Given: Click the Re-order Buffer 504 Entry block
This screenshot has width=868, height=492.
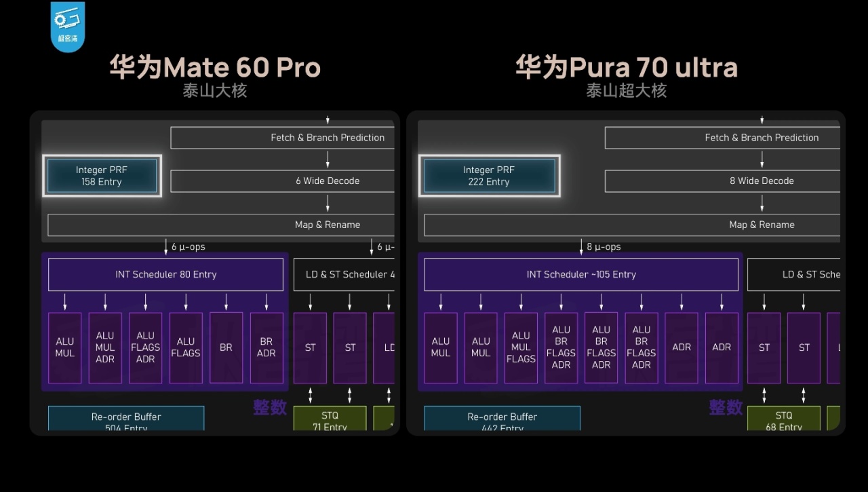Looking at the screenshot, I should [126, 419].
